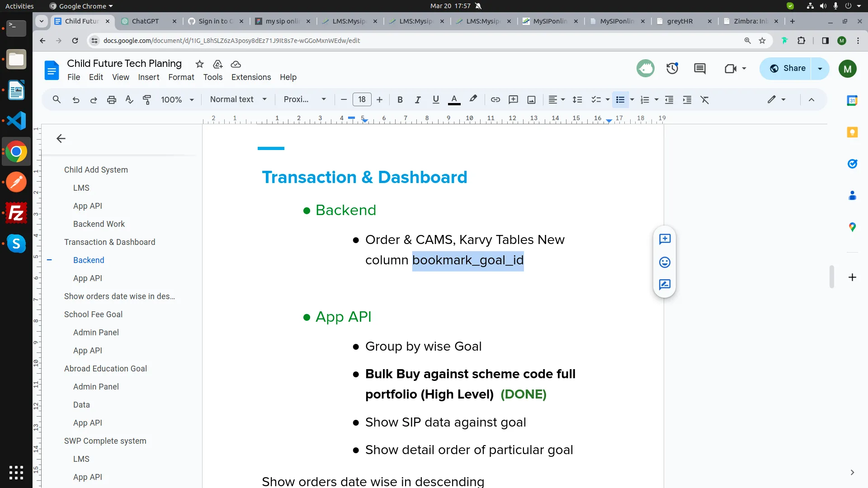Open the zoom 100% dropdown
868x488 pixels.
[x=177, y=100]
